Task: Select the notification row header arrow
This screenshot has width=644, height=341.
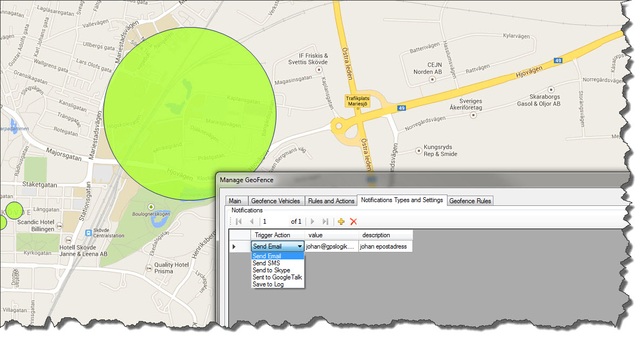Action: click(240, 246)
